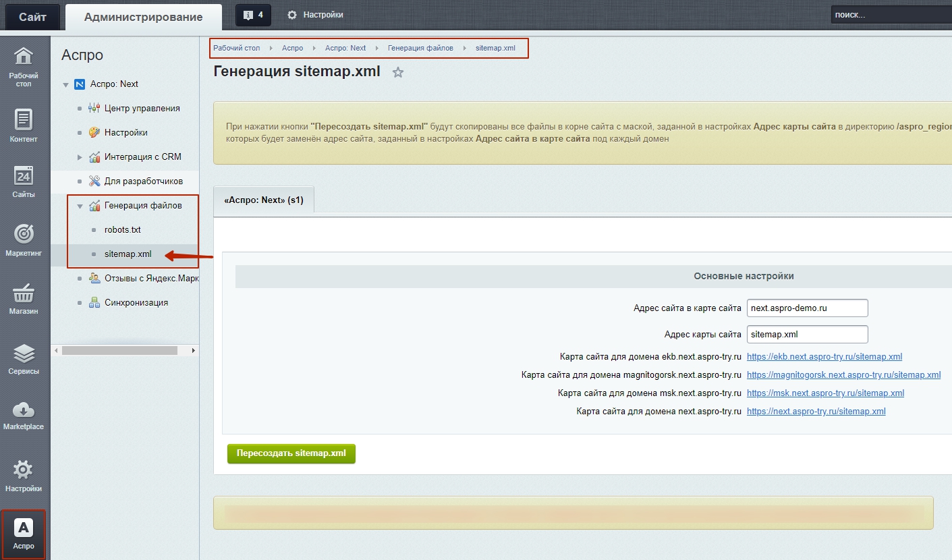Collapse the Генерация файлов tree node
The height and width of the screenshot is (560, 952).
click(80, 206)
